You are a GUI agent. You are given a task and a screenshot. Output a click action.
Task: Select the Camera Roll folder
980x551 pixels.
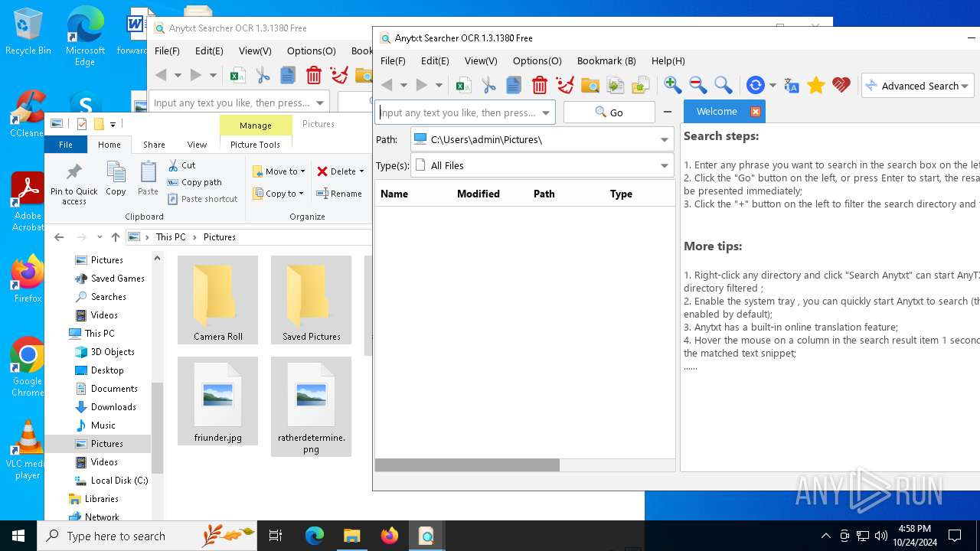[217, 299]
